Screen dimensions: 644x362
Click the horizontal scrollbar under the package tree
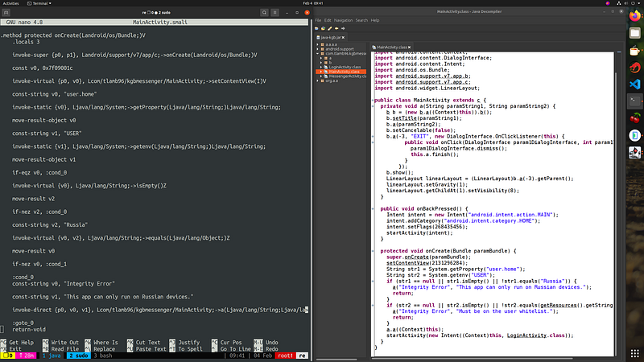[336, 359]
